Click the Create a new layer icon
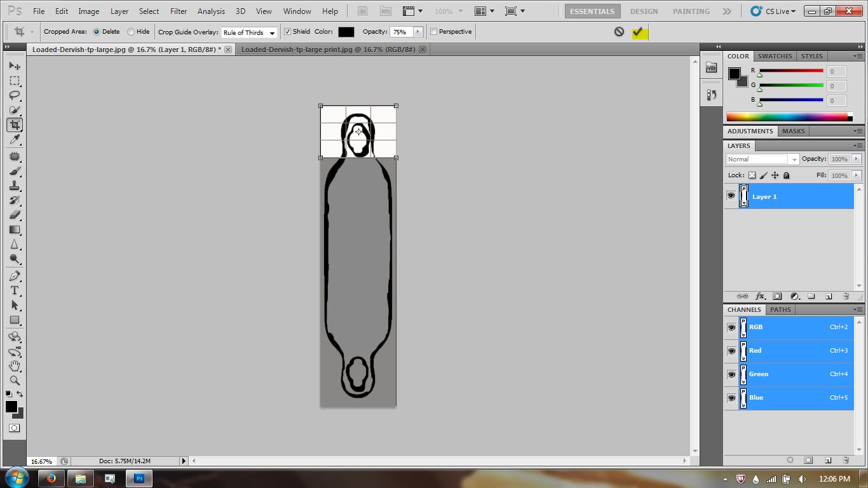868x488 pixels. tap(829, 296)
